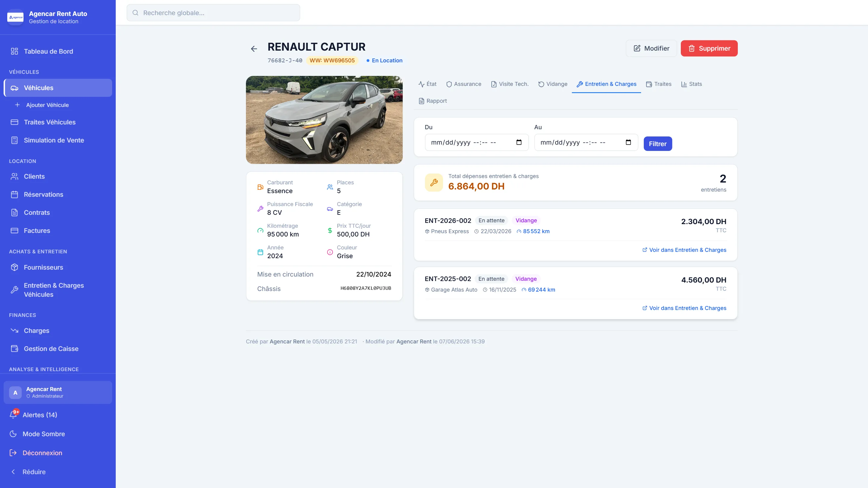This screenshot has width=868, height=488.
Task: View the Stats tab
Action: 691,84
